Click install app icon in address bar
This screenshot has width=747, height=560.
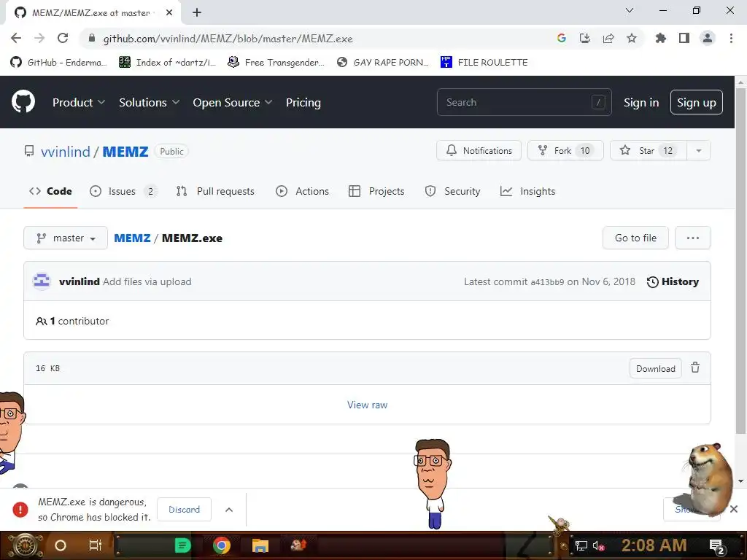click(x=585, y=38)
